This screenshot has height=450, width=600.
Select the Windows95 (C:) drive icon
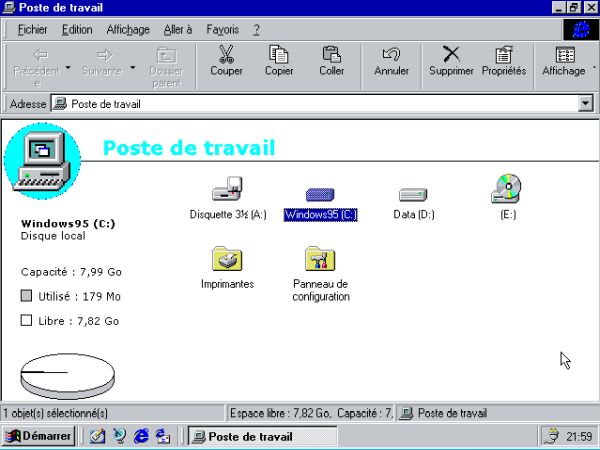pos(320,194)
